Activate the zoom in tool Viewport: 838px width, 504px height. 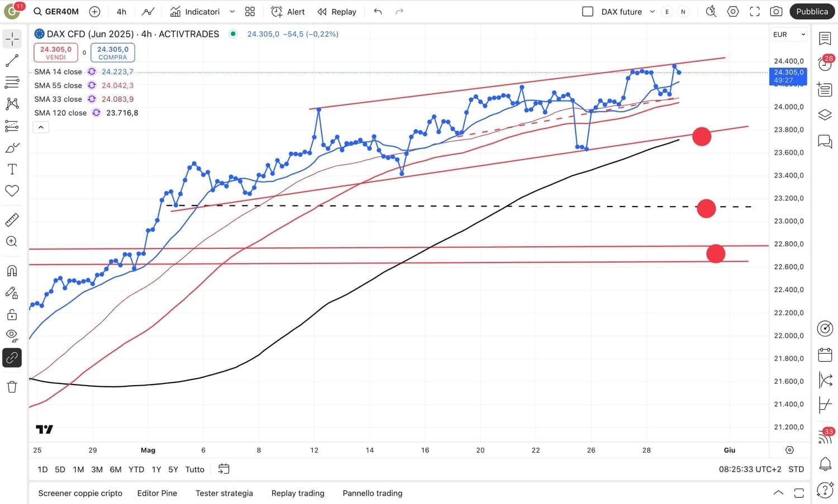click(x=12, y=242)
